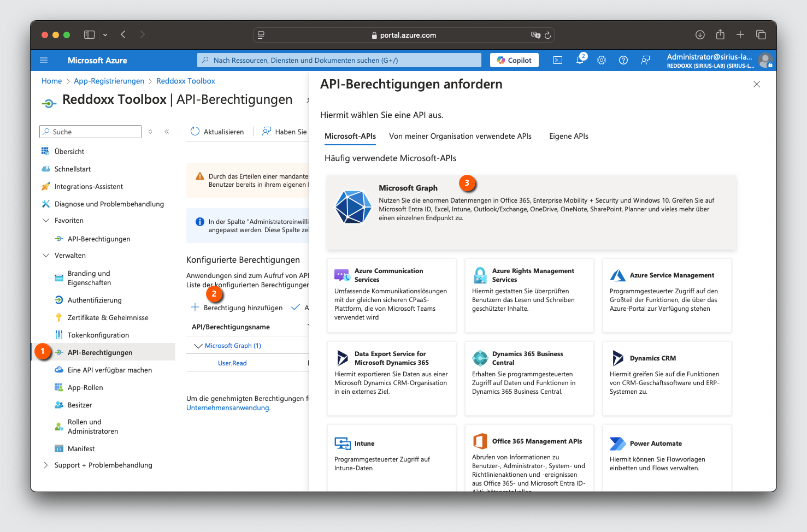The width and height of the screenshot is (807, 532).
Task: Open the notifications bell
Action: click(580, 60)
